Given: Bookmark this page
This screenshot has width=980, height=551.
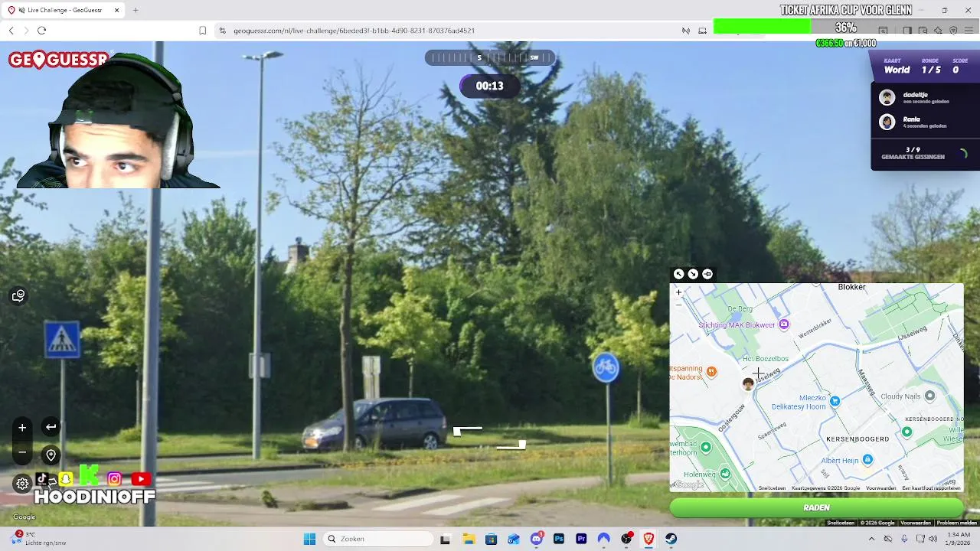Looking at the screenshot, I should pyautogui.click(x=202, y=31).
